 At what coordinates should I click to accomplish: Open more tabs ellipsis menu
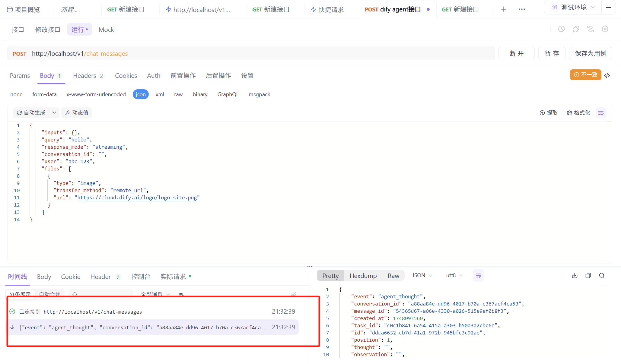tap(522, 9)
